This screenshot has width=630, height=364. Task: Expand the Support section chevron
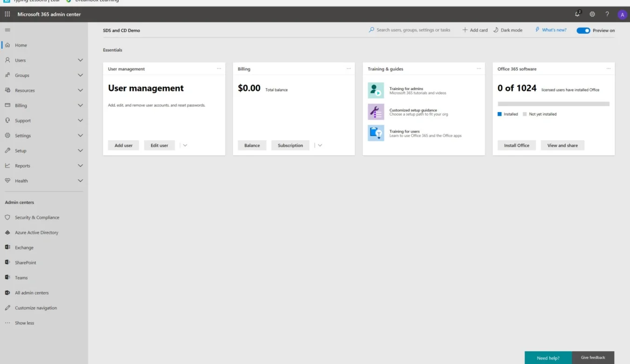tap(80, 120)
